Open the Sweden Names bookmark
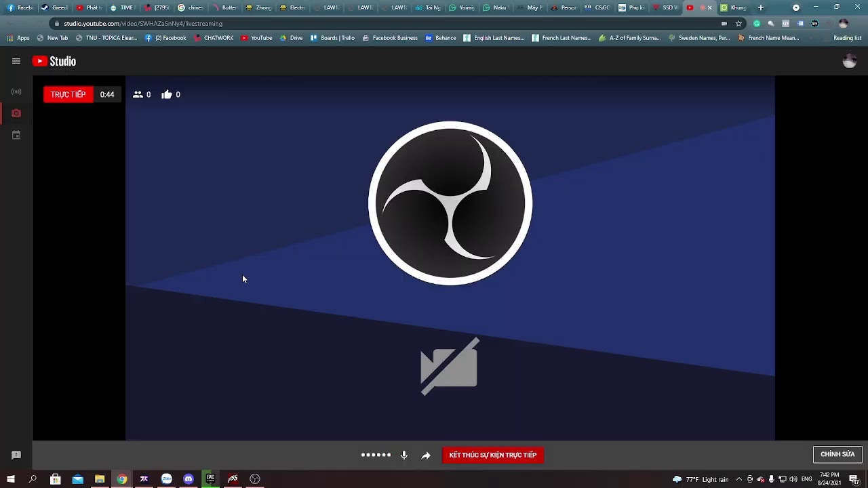 click(x=698, y=38)
